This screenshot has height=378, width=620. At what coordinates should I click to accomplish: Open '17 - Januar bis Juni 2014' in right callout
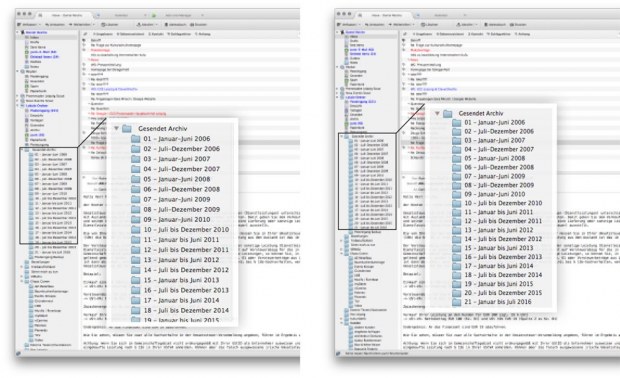click(x=499, y=266)
